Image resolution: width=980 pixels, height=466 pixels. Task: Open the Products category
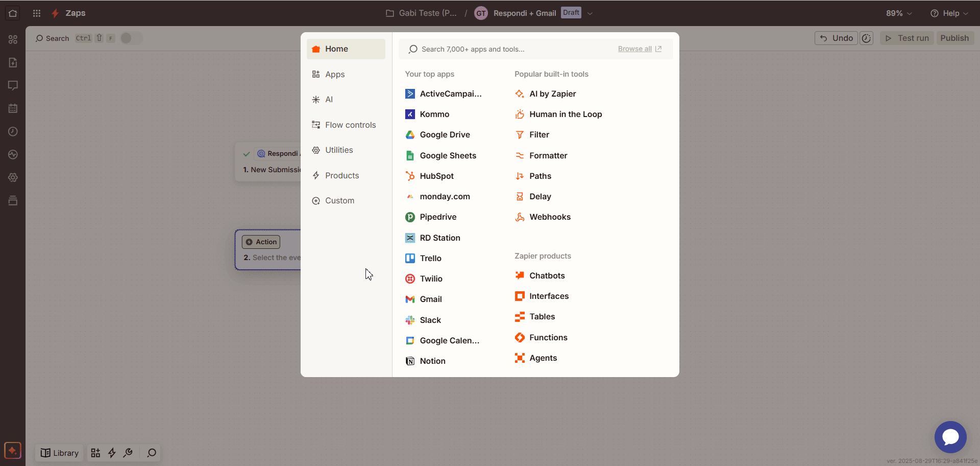[x=346, y=176]
